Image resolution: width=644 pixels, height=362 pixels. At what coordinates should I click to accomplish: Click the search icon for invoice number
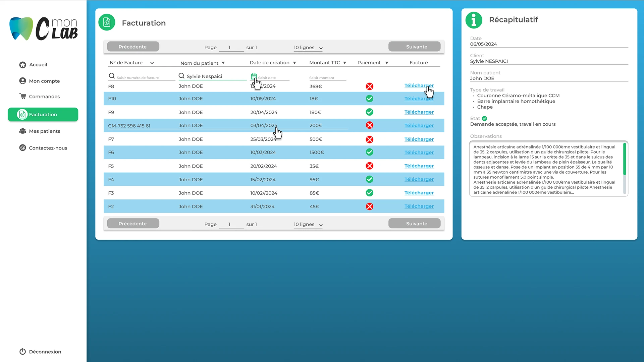(x=112, y=76)
